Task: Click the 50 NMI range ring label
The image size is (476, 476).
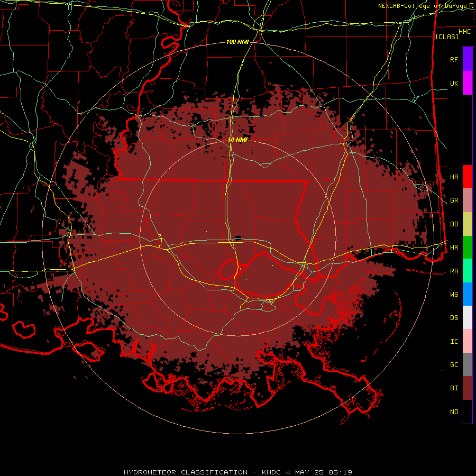Action: coord(237,140)
